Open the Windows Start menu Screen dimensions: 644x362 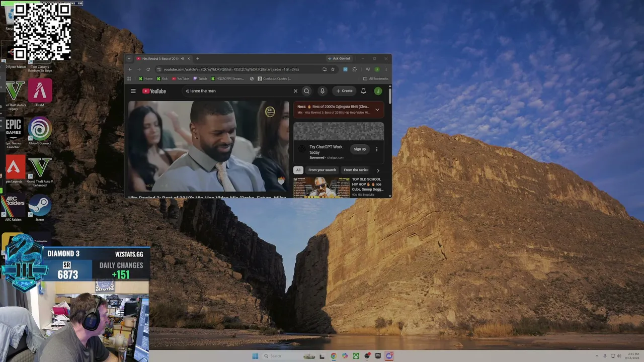[255, 356]
